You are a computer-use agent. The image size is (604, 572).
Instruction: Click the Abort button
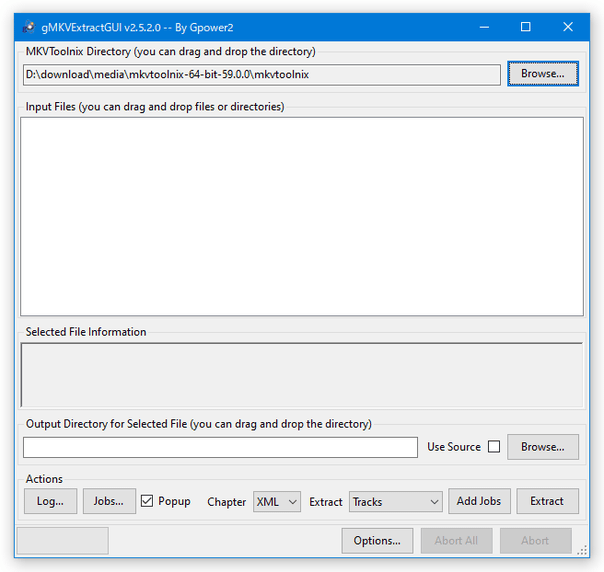[535, 541]
